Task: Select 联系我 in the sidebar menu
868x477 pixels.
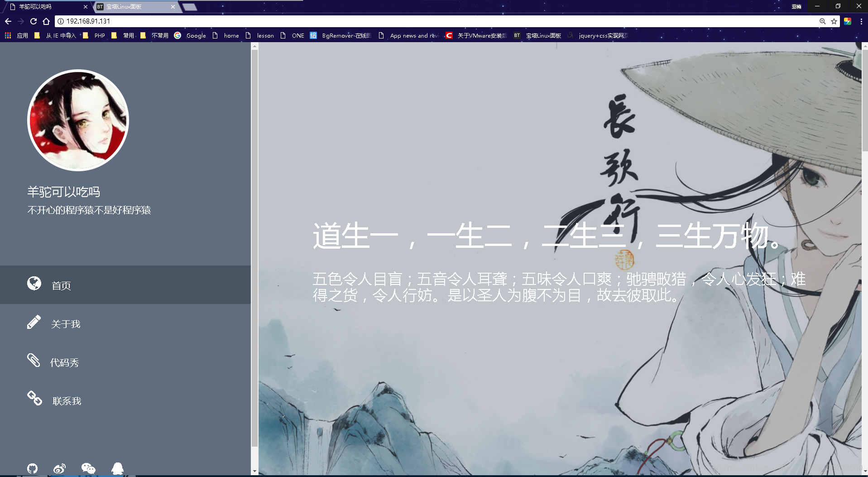Action: tap(125, 400)
